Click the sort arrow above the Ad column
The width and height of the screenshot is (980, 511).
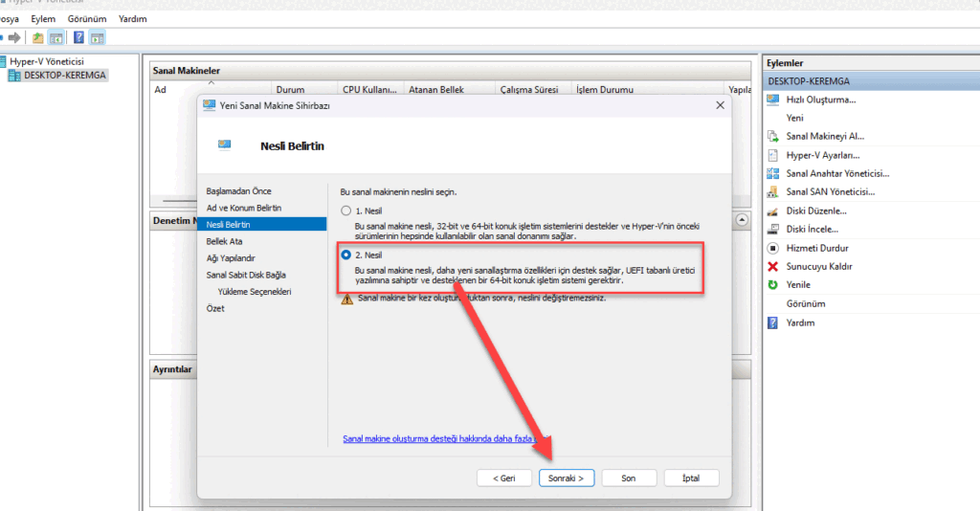pyautogui.click(x=212, y=82)
